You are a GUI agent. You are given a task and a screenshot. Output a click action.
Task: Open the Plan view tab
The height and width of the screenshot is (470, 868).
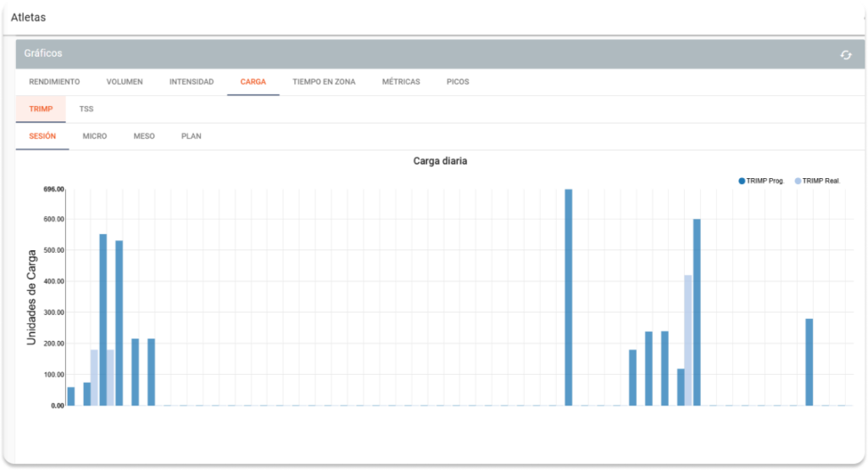[x=192, y=136]
